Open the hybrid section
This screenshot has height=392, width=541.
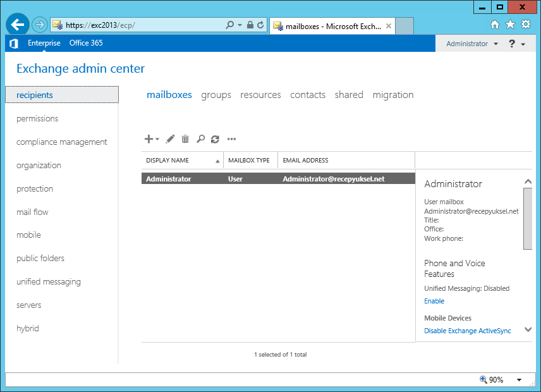click(28, 329)
